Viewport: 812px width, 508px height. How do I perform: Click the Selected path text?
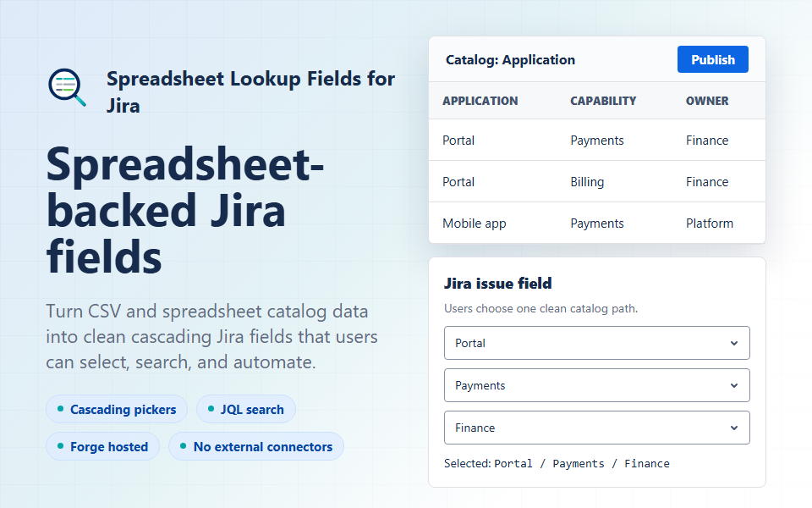pyautogui.click(x=557, y=463)
